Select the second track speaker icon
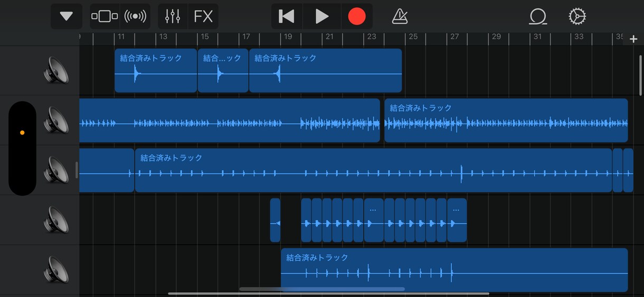 (x=56, y=120)
